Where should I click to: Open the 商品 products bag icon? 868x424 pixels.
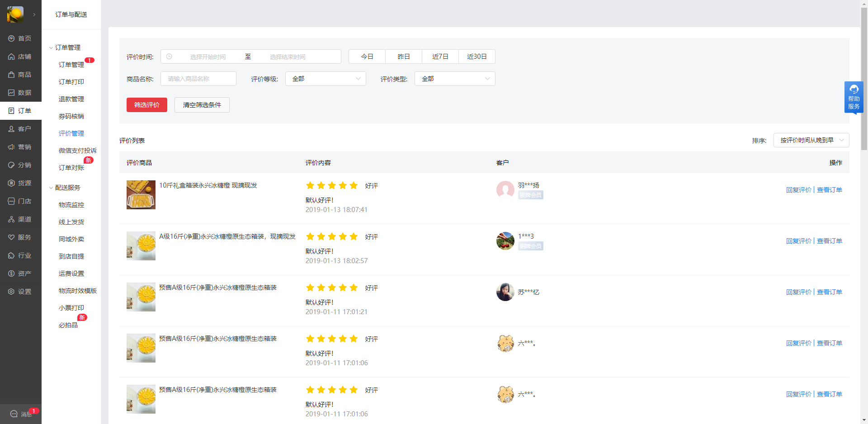point(12,75)
